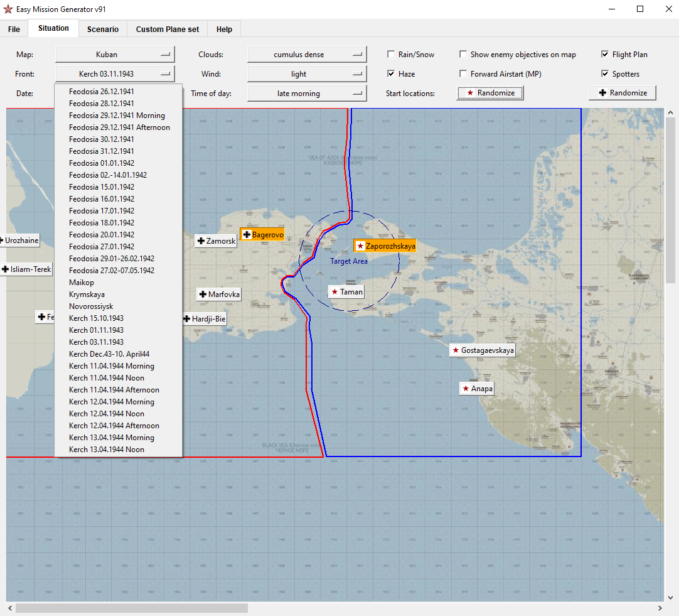Image resolution: width=679 pixels, height=616 pixels.
Task: Select Novorossiysk front option
Action: click(118, 306)
